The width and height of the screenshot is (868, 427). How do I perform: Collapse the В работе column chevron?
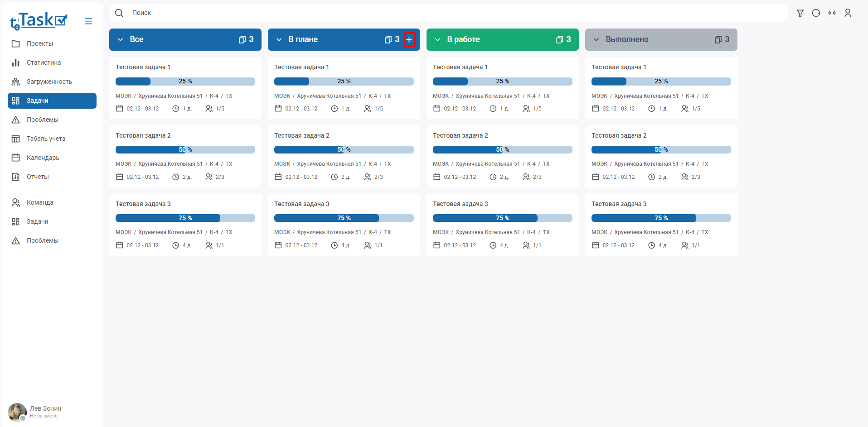click(x=438, y=40)
